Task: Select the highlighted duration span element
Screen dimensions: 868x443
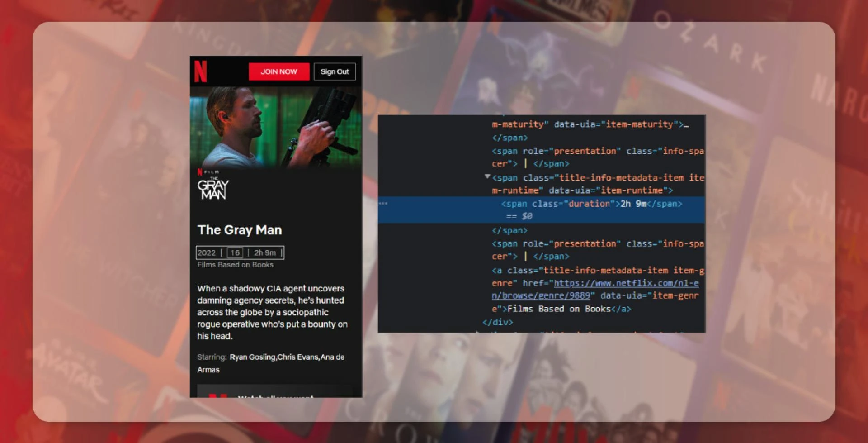Action: [591, 204]
